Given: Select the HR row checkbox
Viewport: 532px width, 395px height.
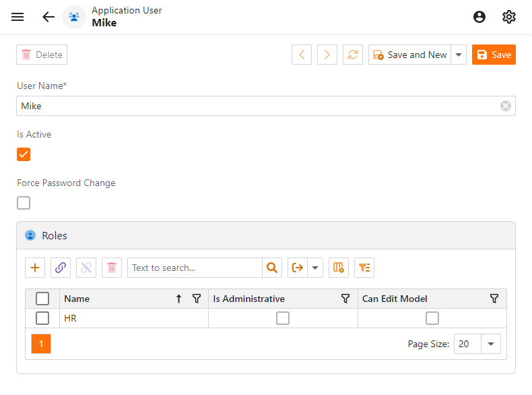Looking at the screenshot, I should click(42, 318).
